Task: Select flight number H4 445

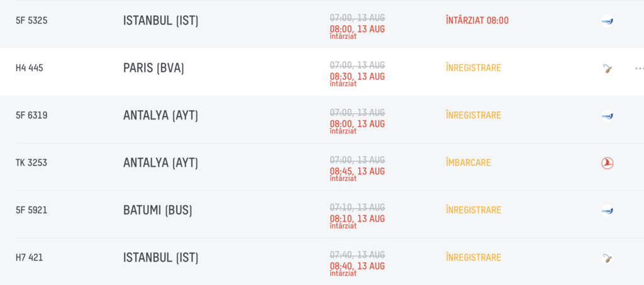Action: pyautogui.click(x=29, y=68)
